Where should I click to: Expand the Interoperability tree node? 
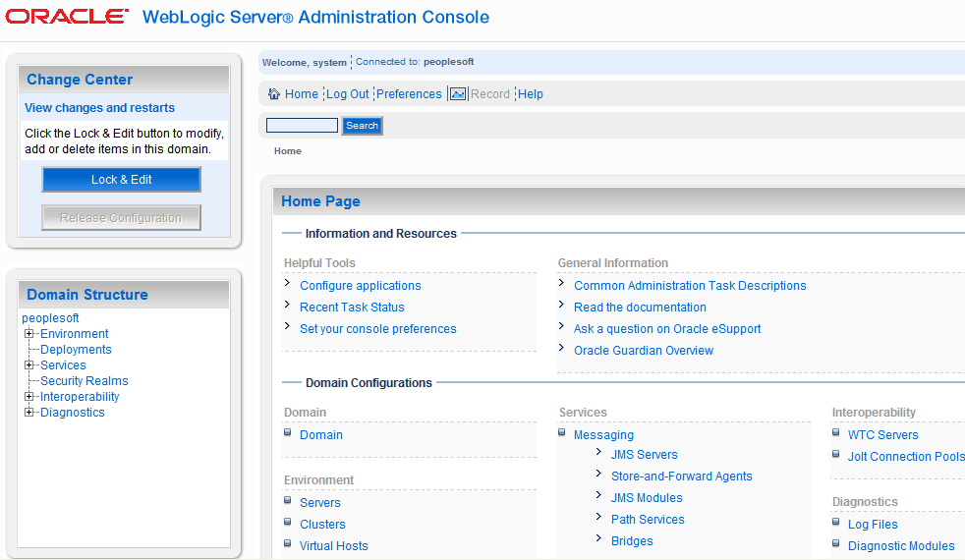[28, 396]
